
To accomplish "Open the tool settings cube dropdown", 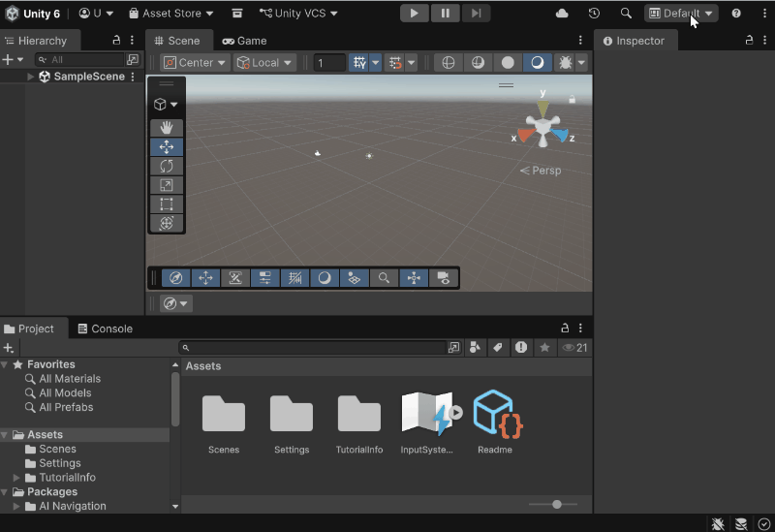I will tap(166, 105).
